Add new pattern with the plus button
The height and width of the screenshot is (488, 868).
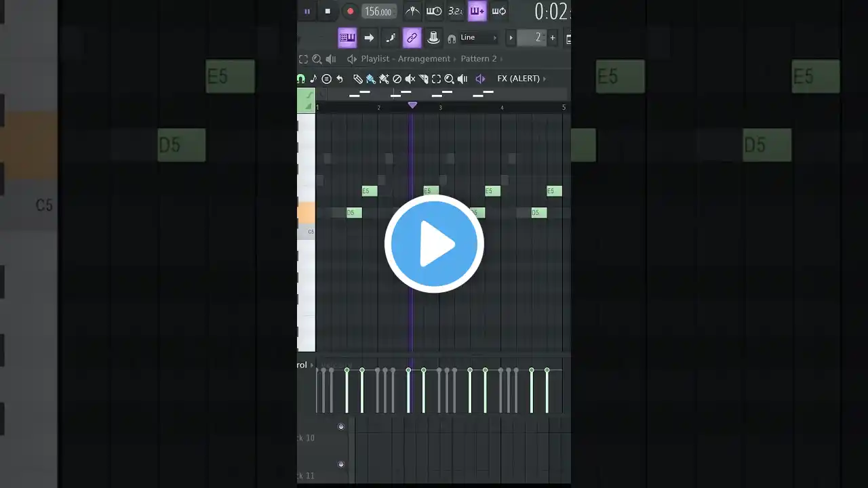(553, 37)
